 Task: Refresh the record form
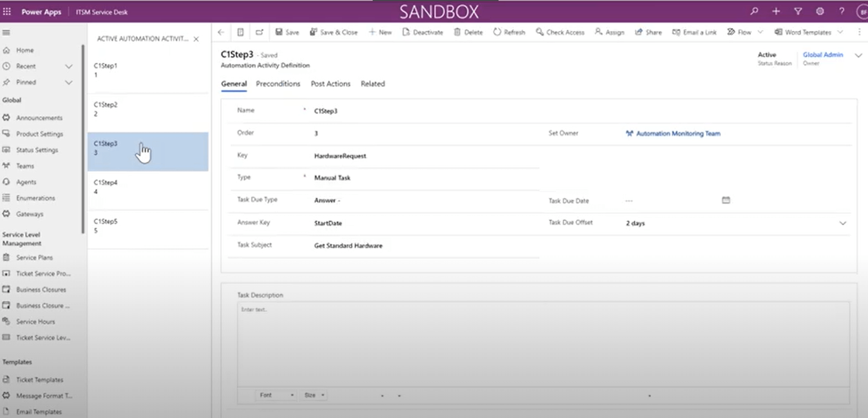(509, 32)
